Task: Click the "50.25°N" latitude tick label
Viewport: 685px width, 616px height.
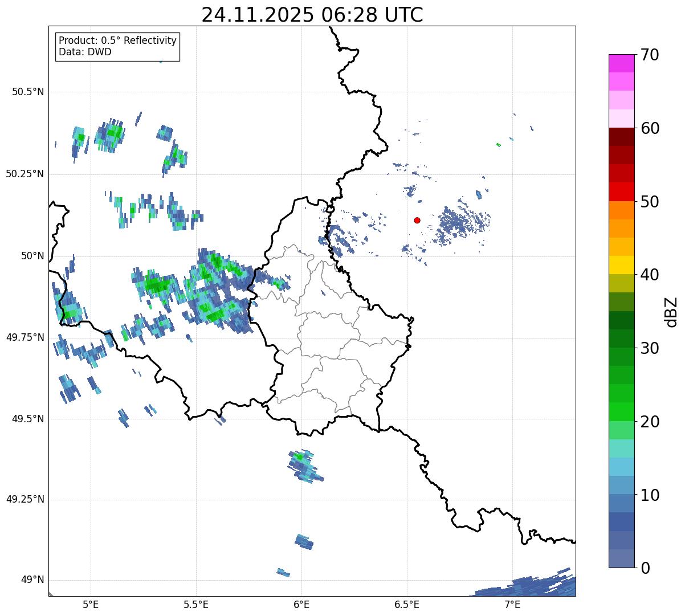Action: click(x=26, y=174)
